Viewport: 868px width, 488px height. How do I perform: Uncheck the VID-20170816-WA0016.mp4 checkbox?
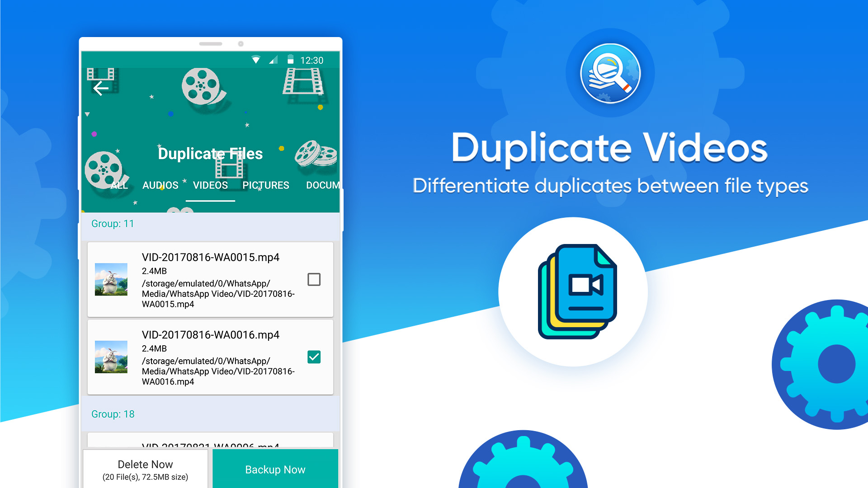coord(314,357)
